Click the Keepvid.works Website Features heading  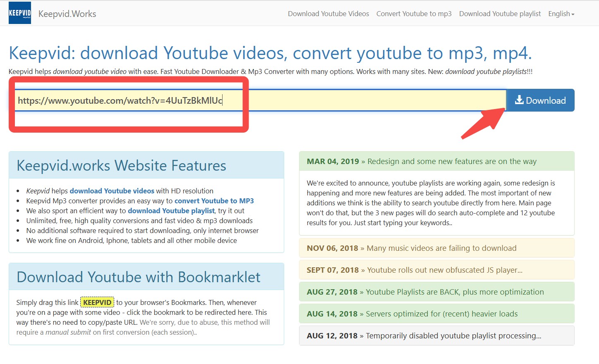click(122, 165)
